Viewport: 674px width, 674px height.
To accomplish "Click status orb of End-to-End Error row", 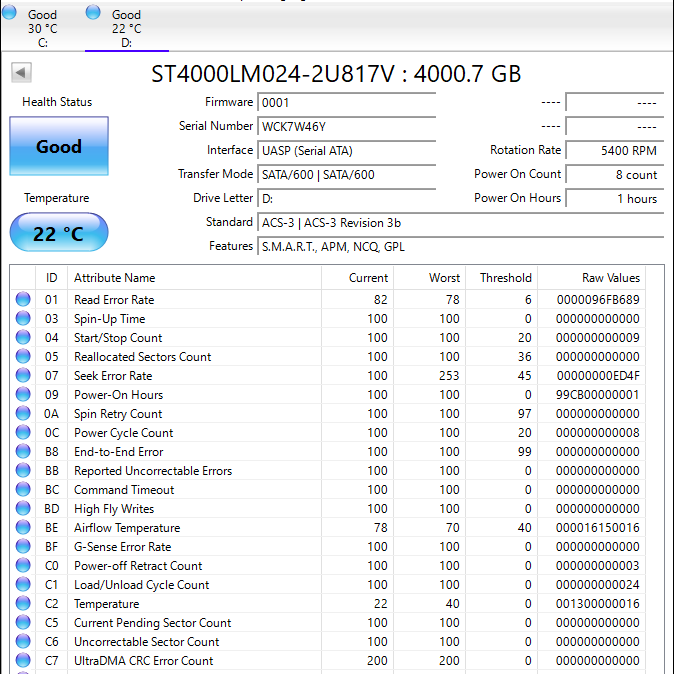I will [23, 451].
